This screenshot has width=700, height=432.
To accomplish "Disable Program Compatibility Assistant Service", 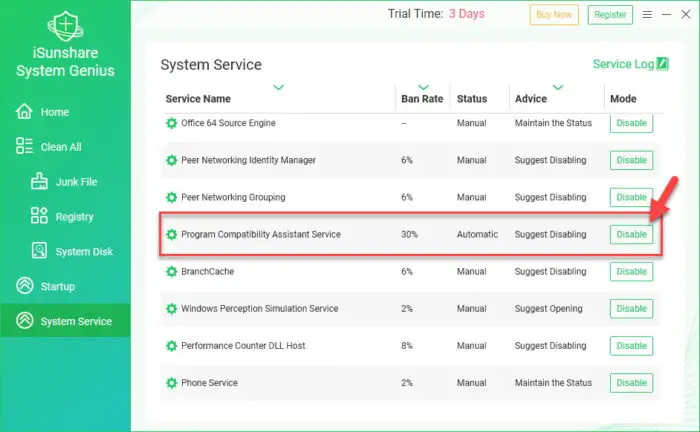I will pyautogui.click(x=631, y=235).
